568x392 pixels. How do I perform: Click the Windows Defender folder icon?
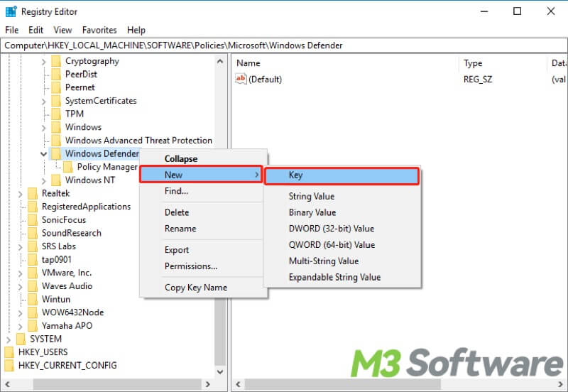click(56, 153)
